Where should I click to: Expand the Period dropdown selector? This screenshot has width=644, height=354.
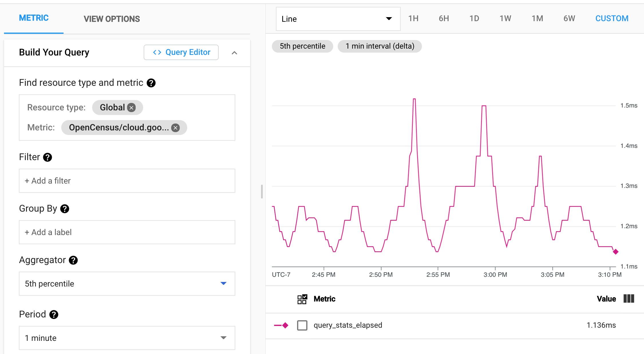[x=223, y=338]
